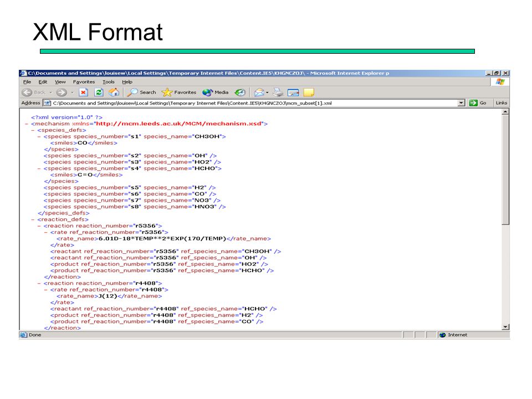Screen dimensions: 532x399
Task: Click the Done text in the status bar
Action: click(x=35, y=335)
